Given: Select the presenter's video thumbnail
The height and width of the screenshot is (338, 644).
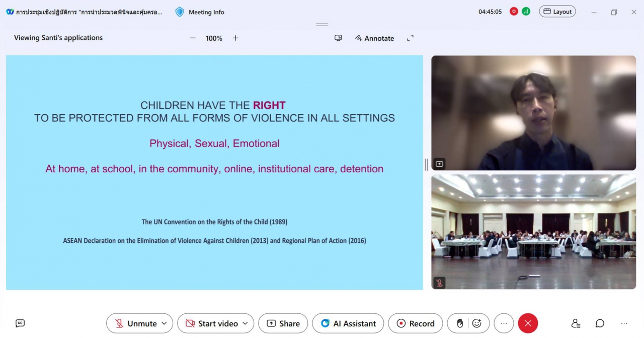Looking at the screenshot, I should (x=533, y=113).
